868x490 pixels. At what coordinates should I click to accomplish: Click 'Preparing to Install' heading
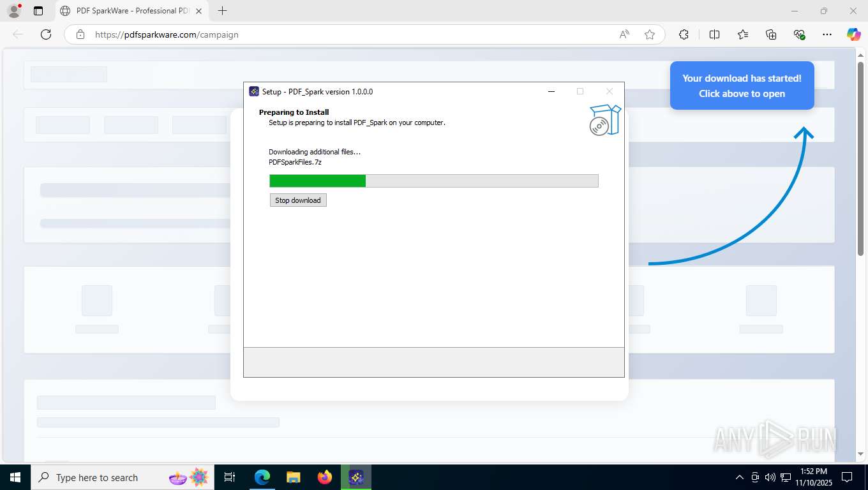click(x=294, y=112)
